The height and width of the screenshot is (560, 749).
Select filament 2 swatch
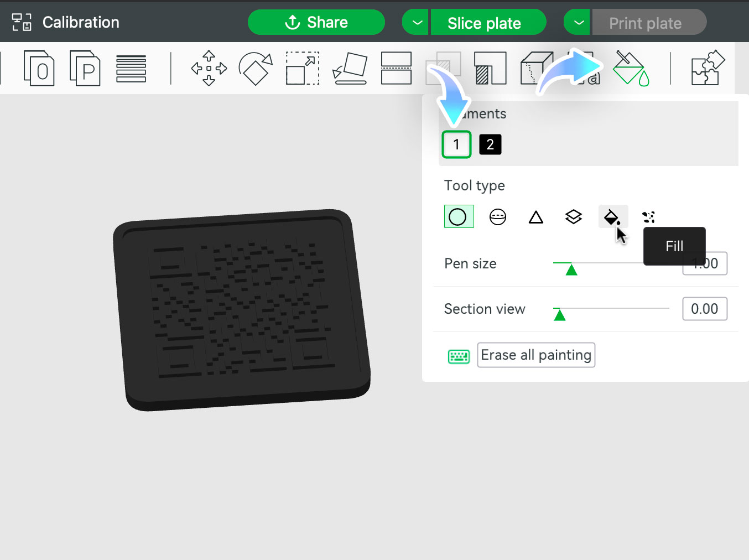click(x=490, y=144)
